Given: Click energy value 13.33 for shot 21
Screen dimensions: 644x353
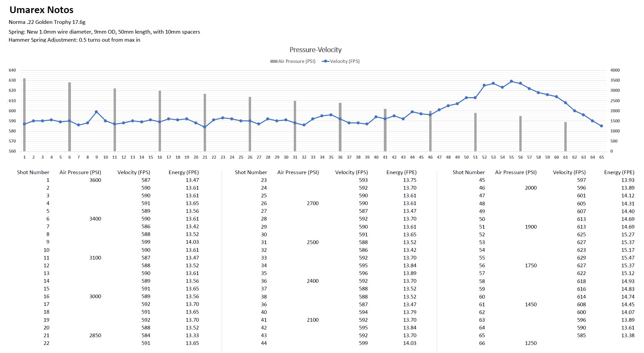Looking at the screenshot, I should 192,336.
